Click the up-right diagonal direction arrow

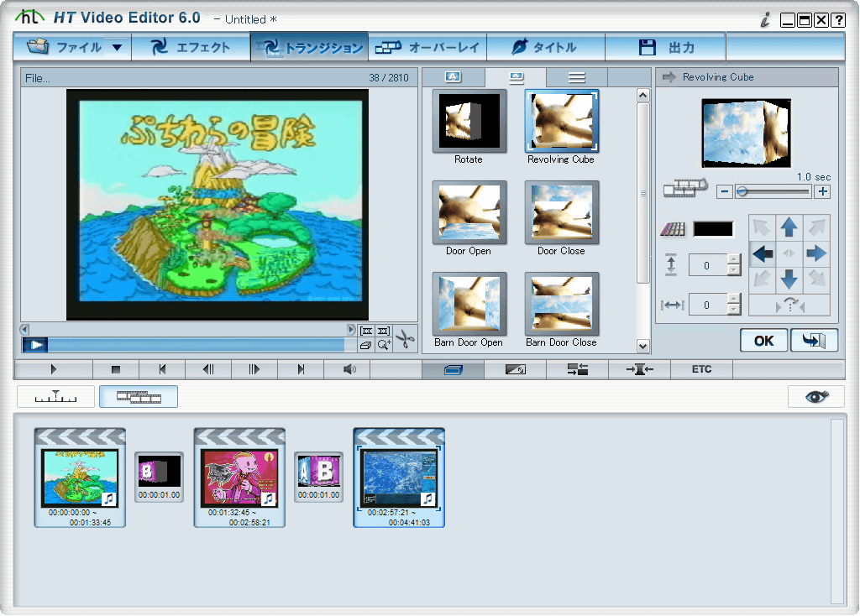click(816, 227)
